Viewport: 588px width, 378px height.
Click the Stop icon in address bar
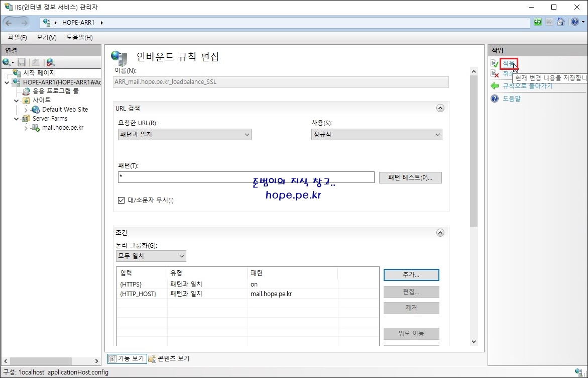[549, 22]
